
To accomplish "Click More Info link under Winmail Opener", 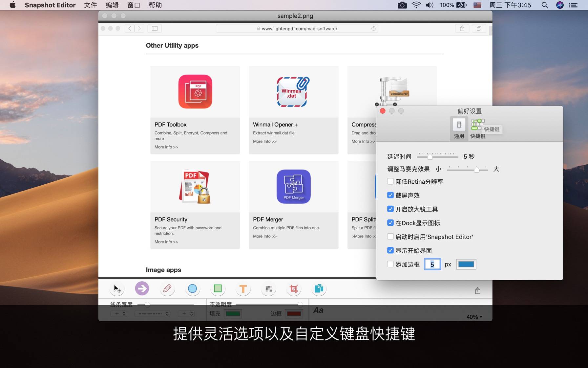I will [265, 142].
